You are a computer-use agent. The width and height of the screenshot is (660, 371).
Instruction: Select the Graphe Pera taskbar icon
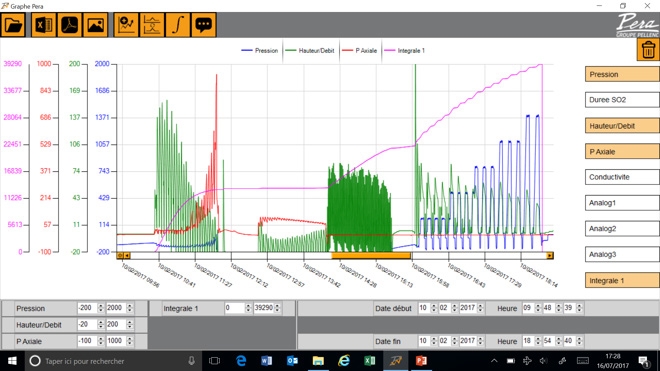(x=396, y=361)
